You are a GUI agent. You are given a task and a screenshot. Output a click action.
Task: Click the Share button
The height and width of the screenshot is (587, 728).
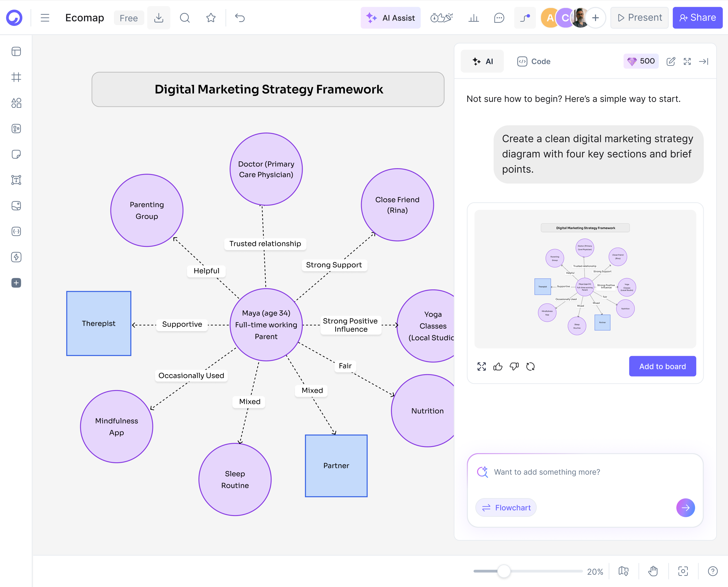(697, 18)
